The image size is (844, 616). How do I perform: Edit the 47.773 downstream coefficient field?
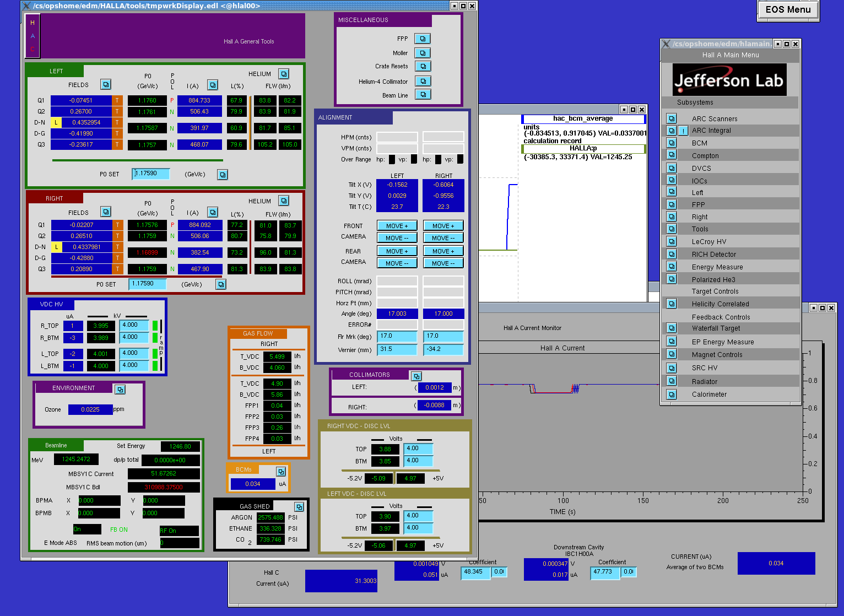point(605,572)
